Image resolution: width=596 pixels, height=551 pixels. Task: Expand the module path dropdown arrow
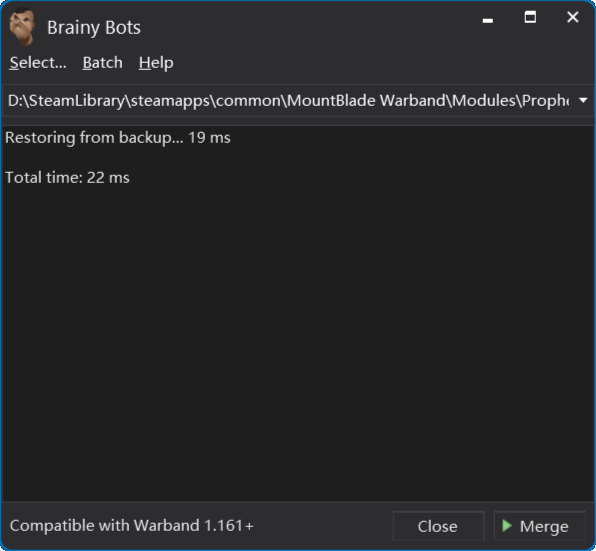(583, 100)
